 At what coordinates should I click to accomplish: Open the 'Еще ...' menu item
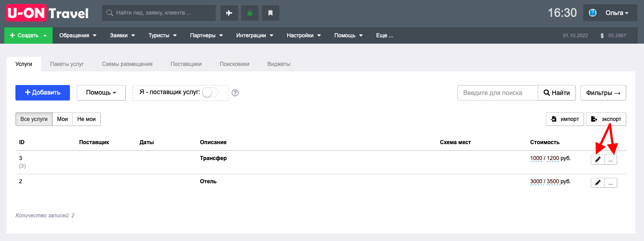point(385,35)
